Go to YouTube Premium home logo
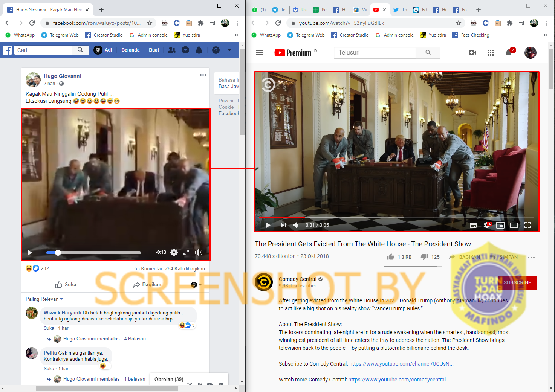The image size is (555, 392). click(293, 53)
